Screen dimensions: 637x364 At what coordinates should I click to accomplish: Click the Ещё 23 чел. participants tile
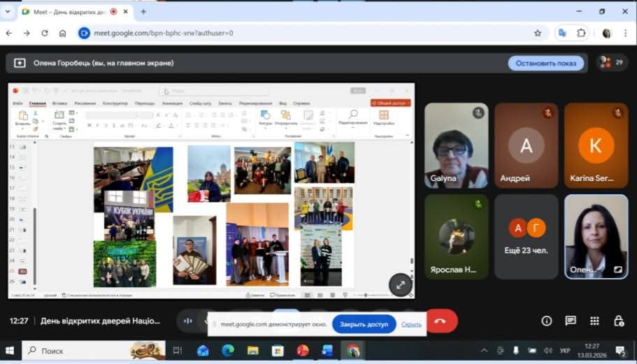point(526,236)
